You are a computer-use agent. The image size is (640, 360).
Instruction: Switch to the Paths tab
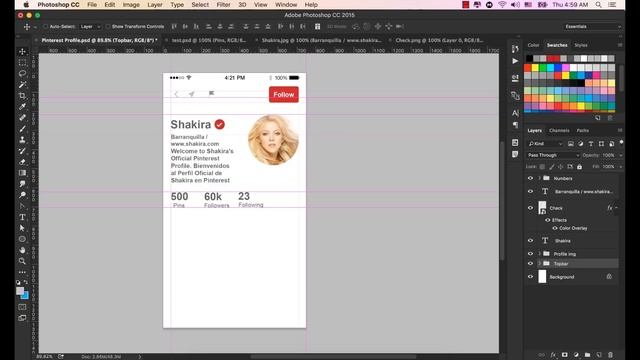pyautogui.click(x=582, y=131)
